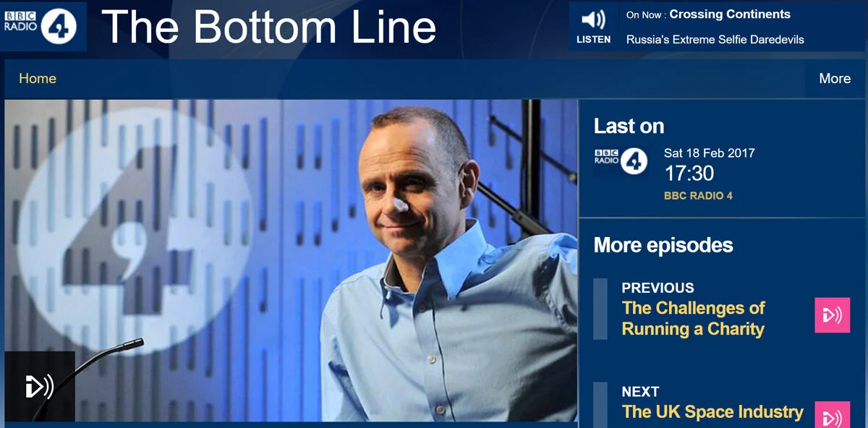The height and width of the screenshot is (428, 868).
Task: Play the previous episode with pink icon
Action: click(832, 315)
